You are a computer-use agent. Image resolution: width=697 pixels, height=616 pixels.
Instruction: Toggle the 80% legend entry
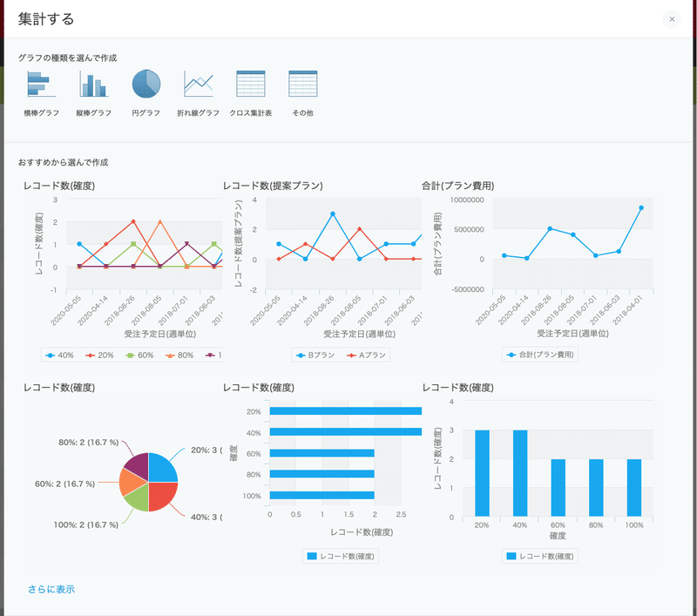click(179, 355)
